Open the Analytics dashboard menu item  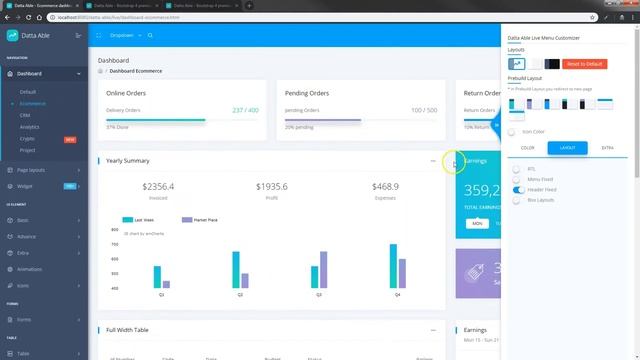(29, 127)
